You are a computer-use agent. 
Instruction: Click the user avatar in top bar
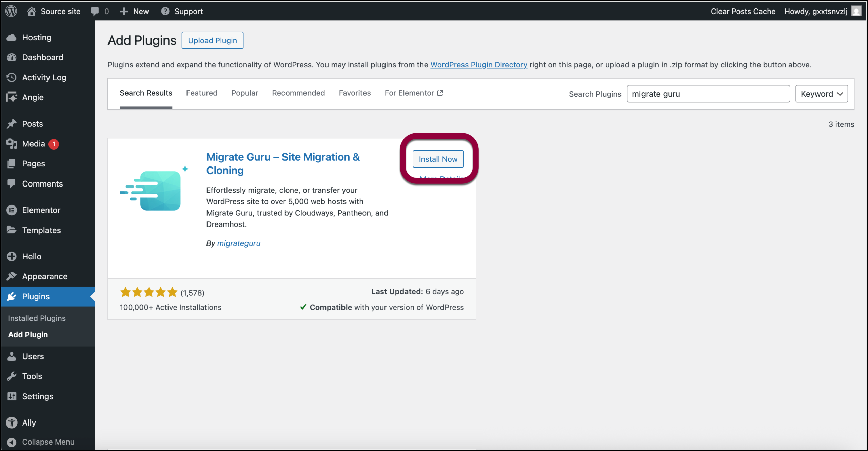click(x=856, y=11)
